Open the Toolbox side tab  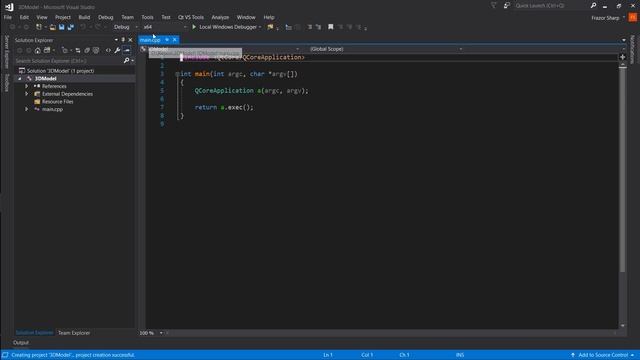tap(6, 83)
